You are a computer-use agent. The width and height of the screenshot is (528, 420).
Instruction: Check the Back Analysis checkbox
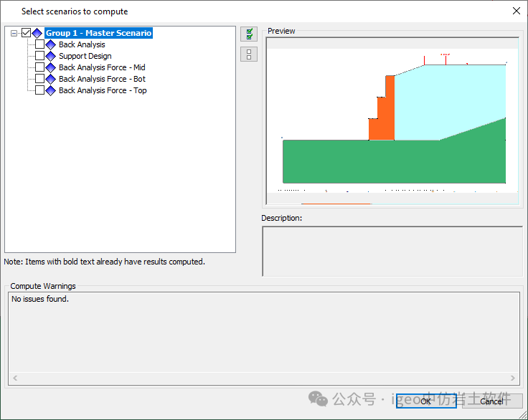coord(39,44)
